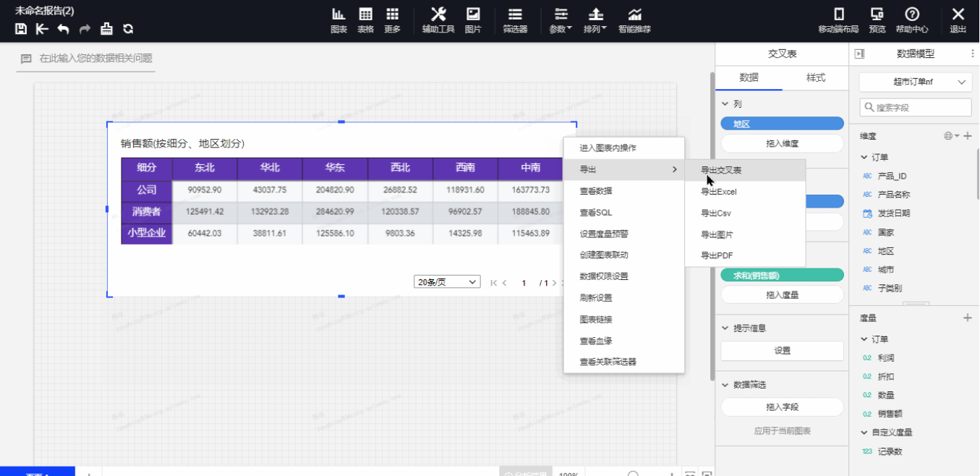Open 帮助中心 help center
This screenshot has height=476, width=980.
(912, 20)
